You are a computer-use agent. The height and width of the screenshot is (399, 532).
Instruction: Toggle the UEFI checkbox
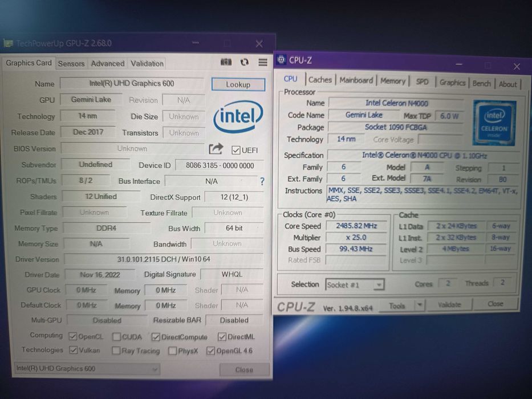[x=236, y=150]
